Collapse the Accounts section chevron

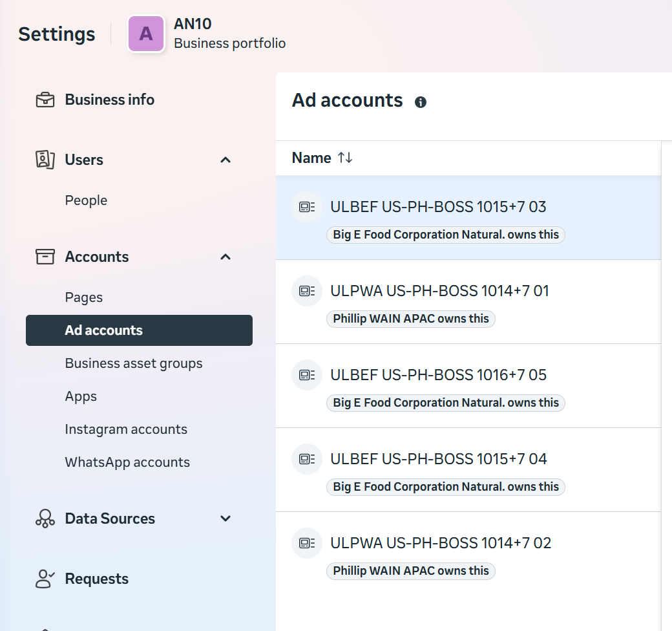click(226, 257)
